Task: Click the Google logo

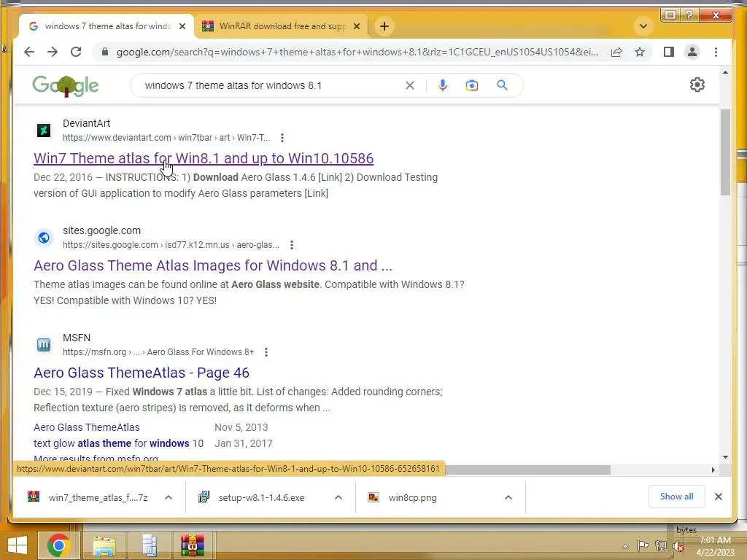Action: click(x=66, y=86)
